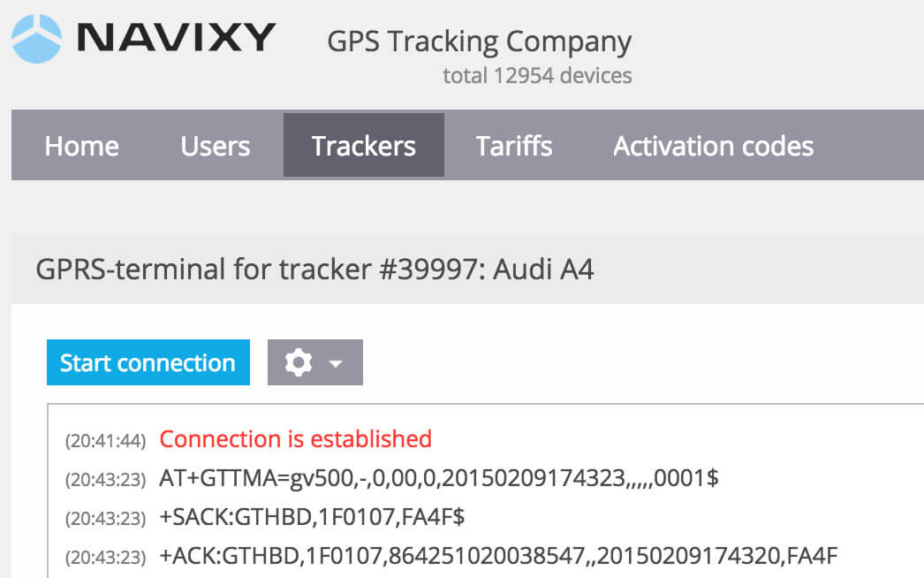Image resolution: width=924 pixels, height=578 pixels.
Task: Open the Activation codes tab
Action: click(x=714, y=146)
